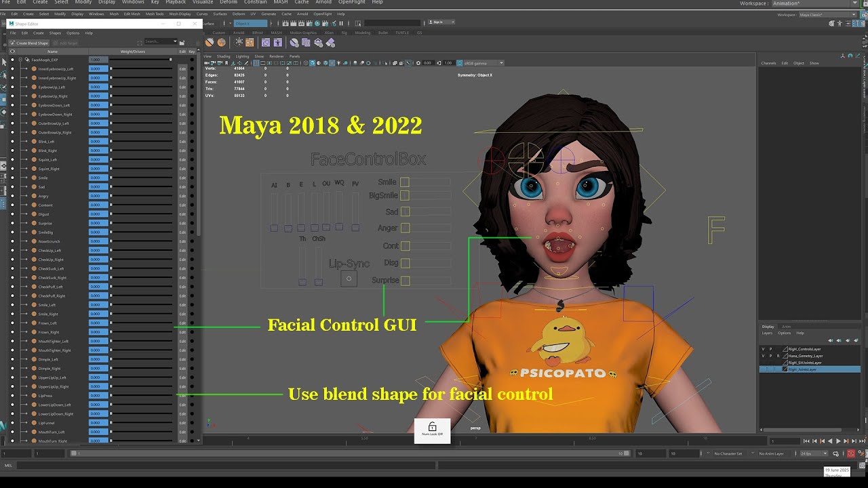
Task: Toggle visibility dot for FaceMorph_EXP group
Action: tap(12, 60)
